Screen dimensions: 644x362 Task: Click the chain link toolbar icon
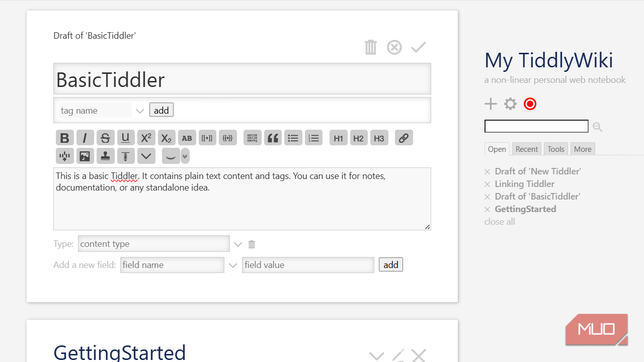(x=404, y=138)
